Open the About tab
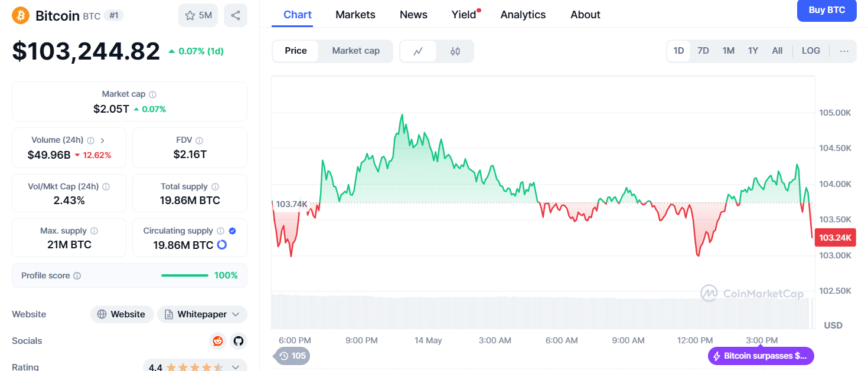 (585, 15)
